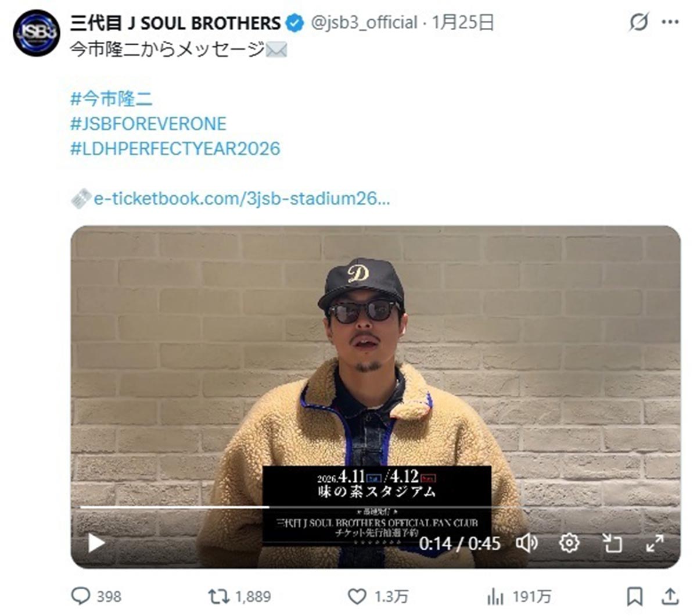Expand the video to fullscreen

coord(655,543)
